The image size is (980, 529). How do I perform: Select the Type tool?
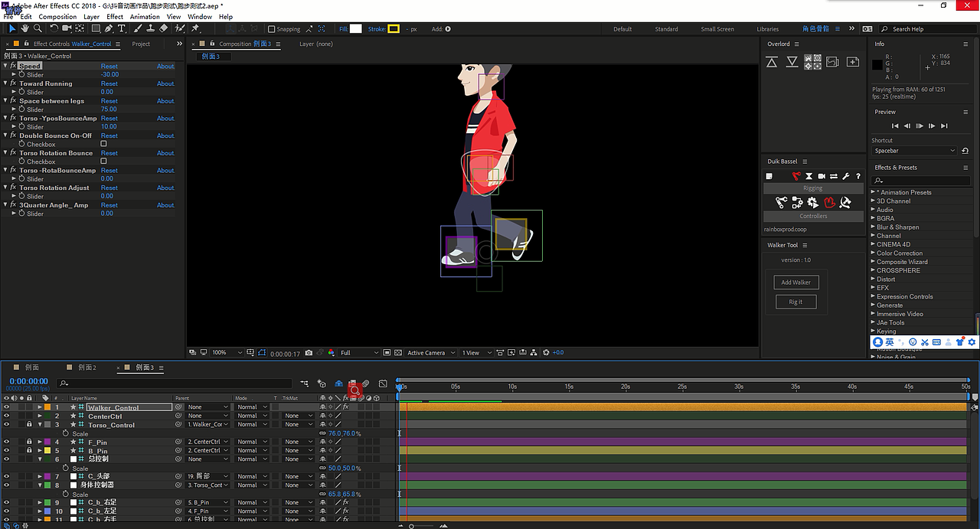[121, 28]
